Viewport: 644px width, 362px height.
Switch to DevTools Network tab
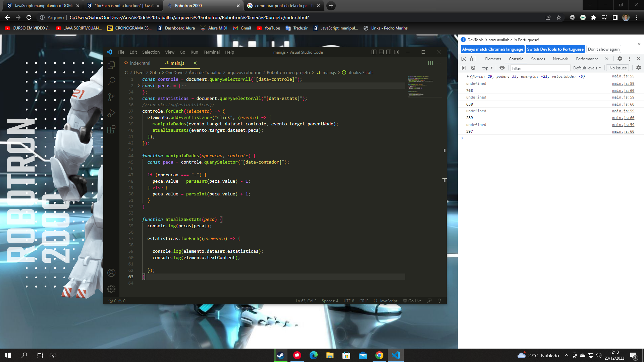(x=560, y=59)
